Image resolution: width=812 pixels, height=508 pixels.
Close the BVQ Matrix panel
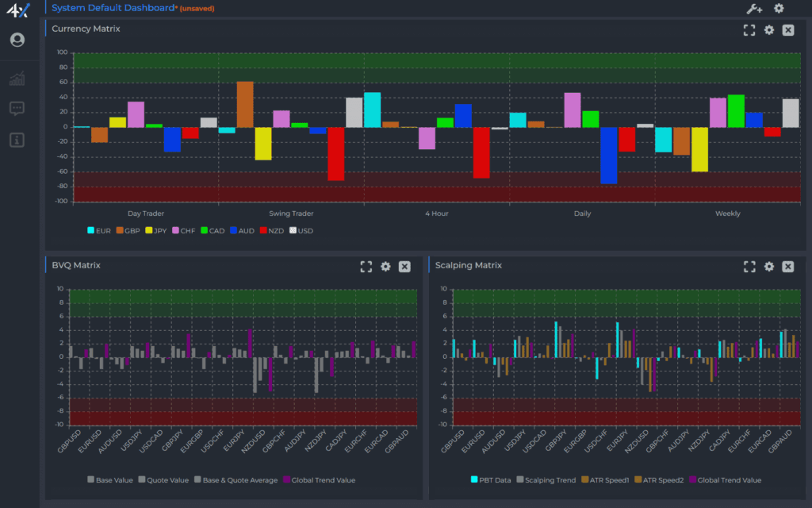[404, 267]
